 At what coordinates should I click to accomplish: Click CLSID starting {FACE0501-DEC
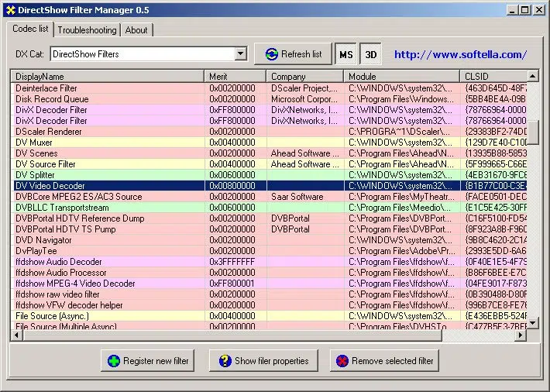(496, 197)
